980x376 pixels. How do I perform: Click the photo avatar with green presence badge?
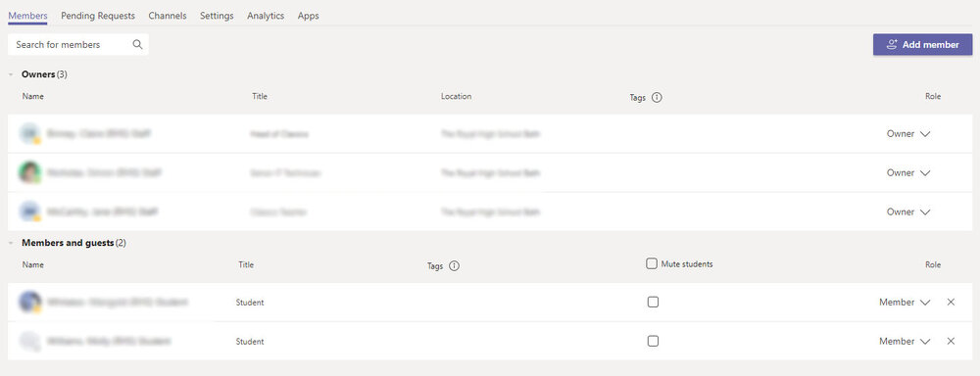coord(30,172)
